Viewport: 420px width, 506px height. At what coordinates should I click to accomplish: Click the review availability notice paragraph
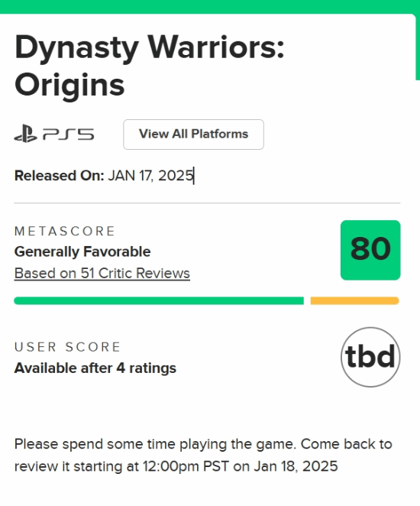pyautogui.click(x=203, y=455)
